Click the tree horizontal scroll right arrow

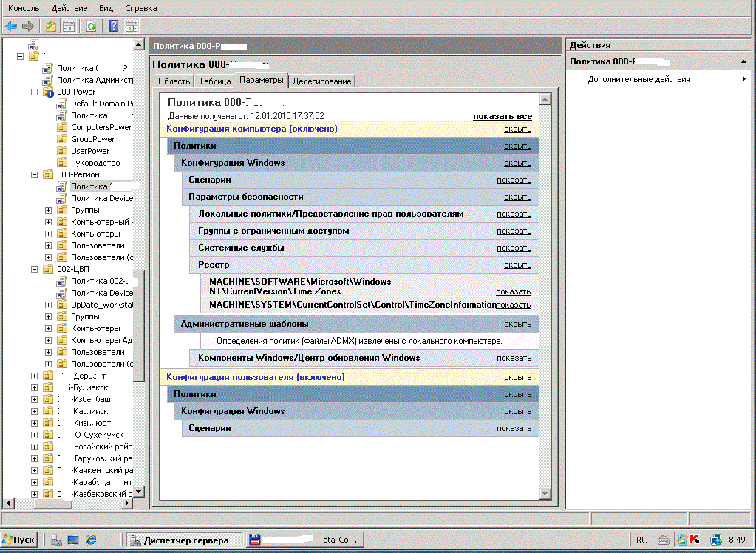[x=127, y=503]
